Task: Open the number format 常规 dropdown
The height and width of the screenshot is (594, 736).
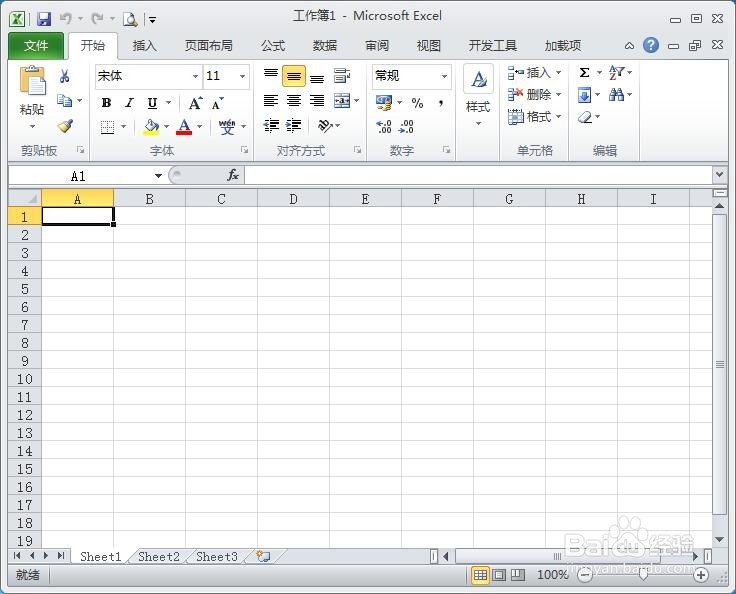Action: (444, 76)
